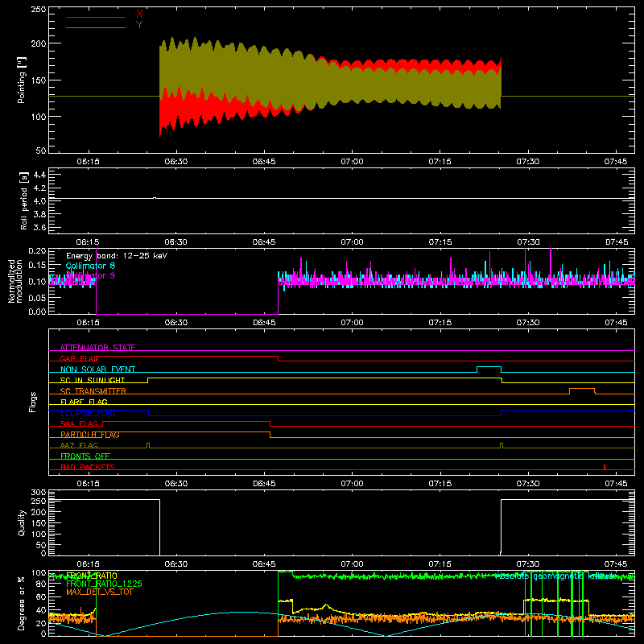
Task: Click the 06:30 time label under Pointing plot
Action: (x=176, y=162)
